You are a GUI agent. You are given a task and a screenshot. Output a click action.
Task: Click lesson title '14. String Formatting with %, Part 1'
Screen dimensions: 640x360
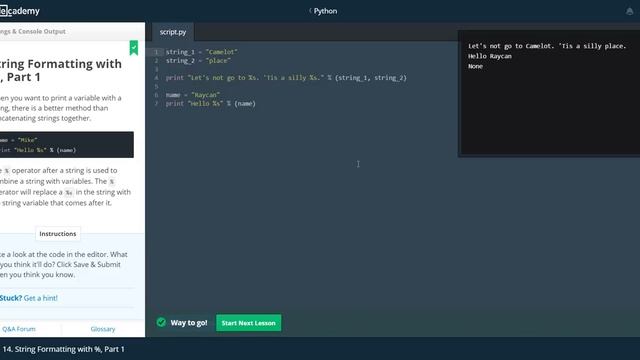coord(63,349)
